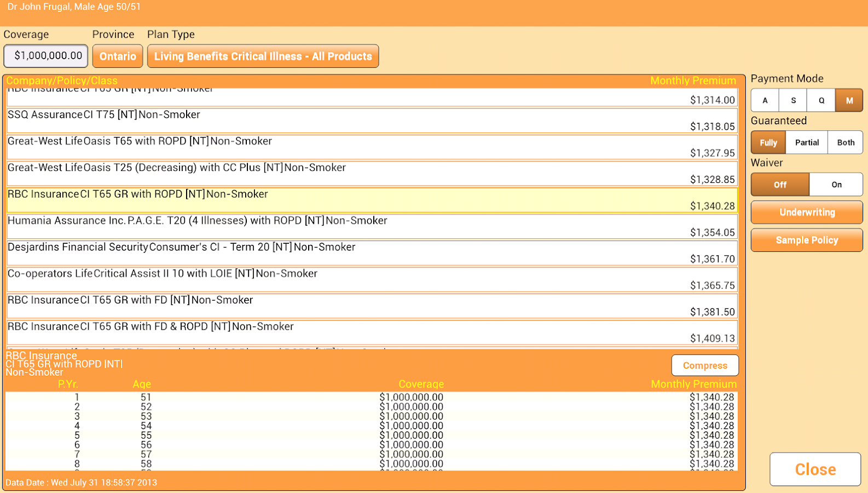The height and width of the screenshot is (493, 868).
Task: Select Quarterly payment mode Q
Action: (821, 100)
